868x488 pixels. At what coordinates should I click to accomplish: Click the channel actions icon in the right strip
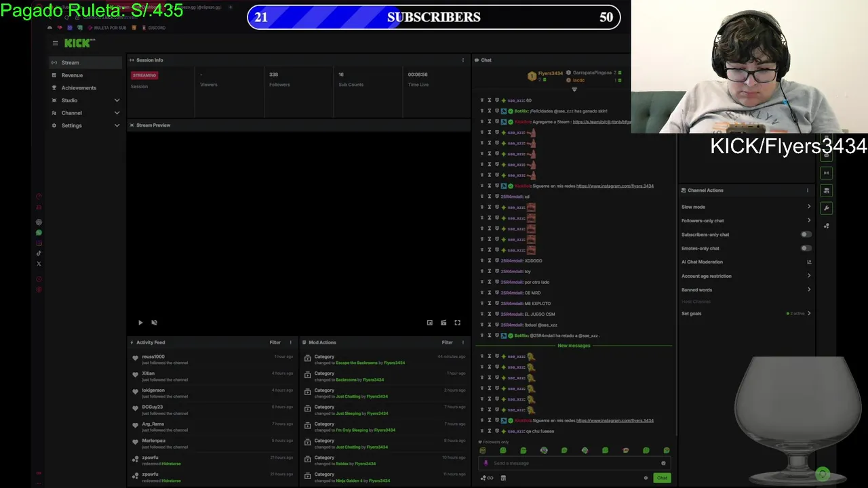tap(827, 190)
